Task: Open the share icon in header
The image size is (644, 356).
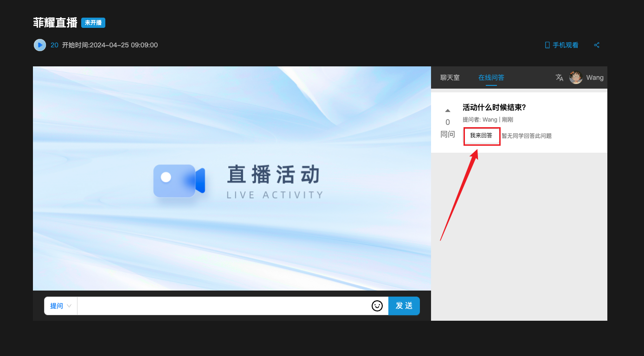Action: click(597, 45)
